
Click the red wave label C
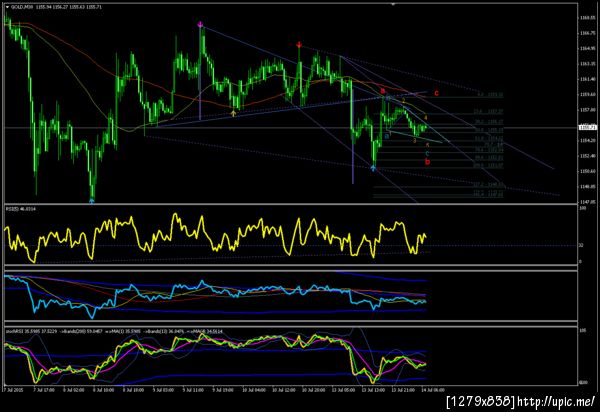[436, 93]
